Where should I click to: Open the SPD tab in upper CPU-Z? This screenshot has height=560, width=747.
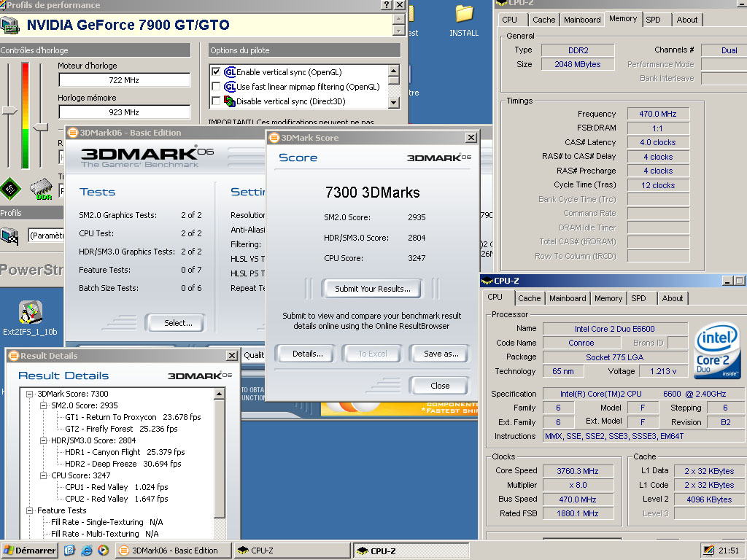[653, 20]
